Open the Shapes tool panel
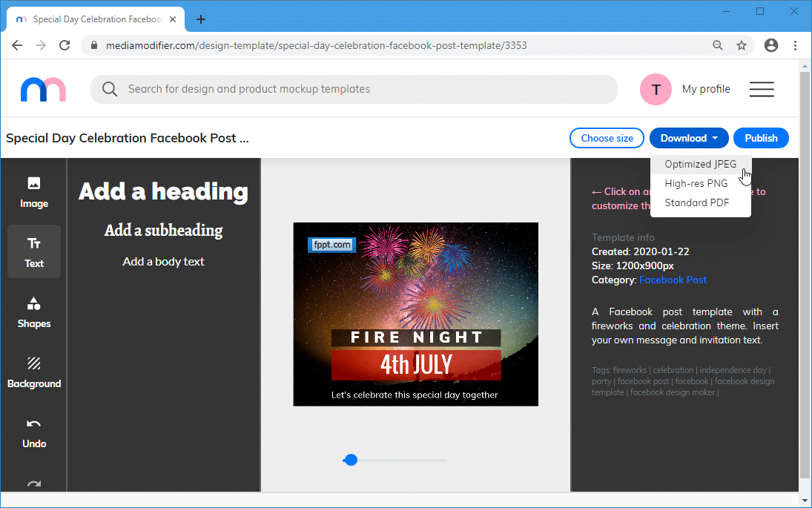812x508 pixels. point(33,312)
